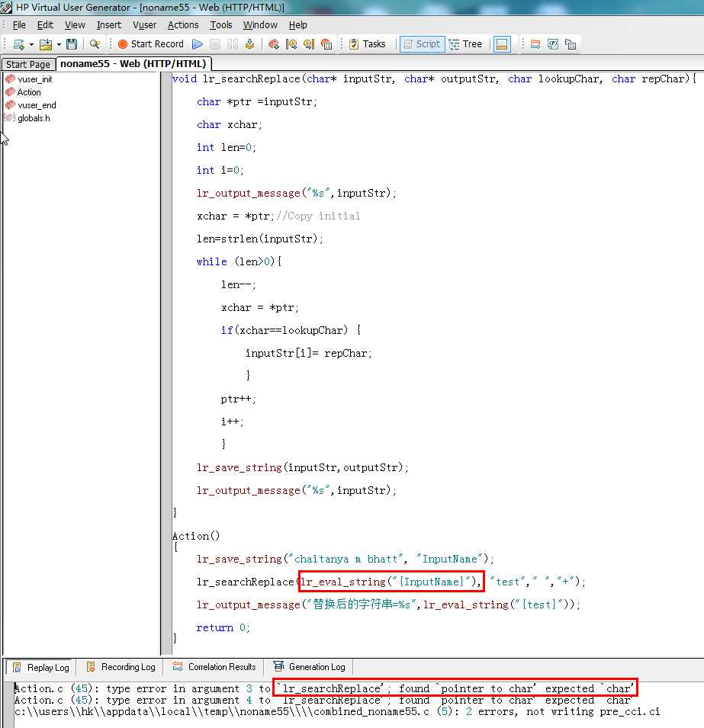Click the Compile down-arrow icon
The width and height of the screenshot is (704, 728).
[249, 44]
